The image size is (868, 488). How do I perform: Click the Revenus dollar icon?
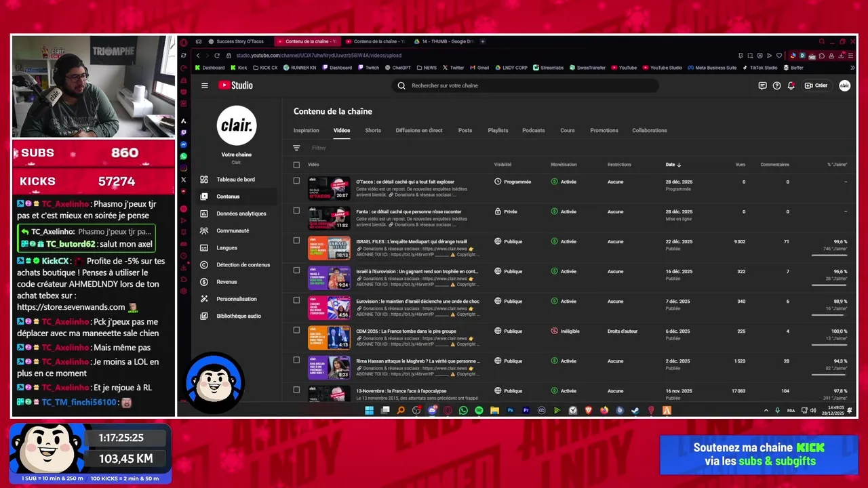[x=204, y=282]
